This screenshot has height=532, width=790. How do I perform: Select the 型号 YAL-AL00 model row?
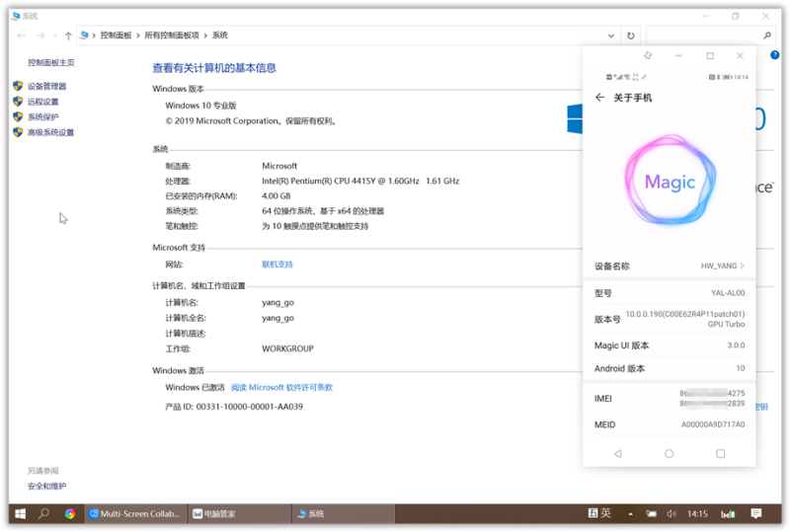670,293
